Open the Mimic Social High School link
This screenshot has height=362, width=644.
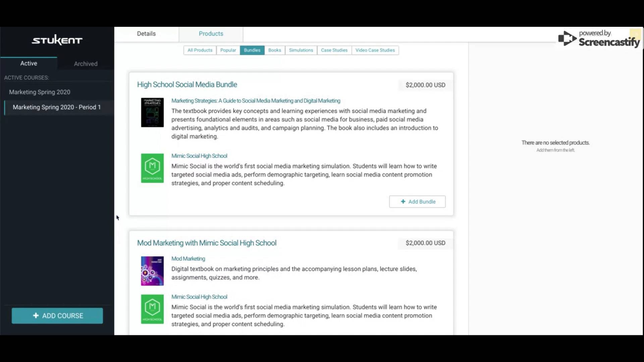[199, 156]
